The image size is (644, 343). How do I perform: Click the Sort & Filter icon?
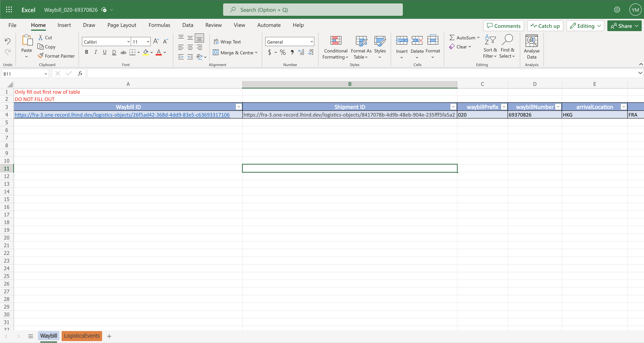coord(490,40)
